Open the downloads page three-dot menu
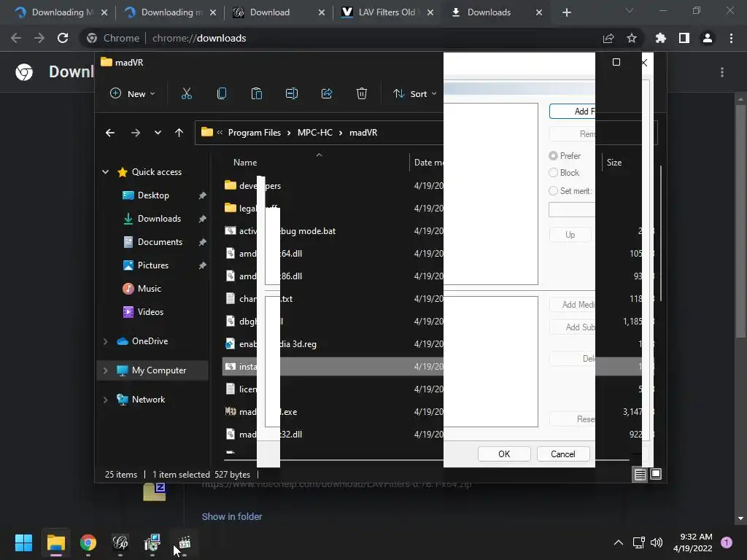Viewport: 747px width, 560px height. tap(722, 72)
